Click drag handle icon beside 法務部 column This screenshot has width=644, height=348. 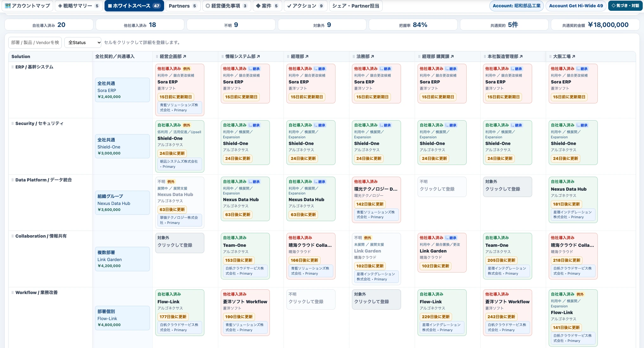354,56
